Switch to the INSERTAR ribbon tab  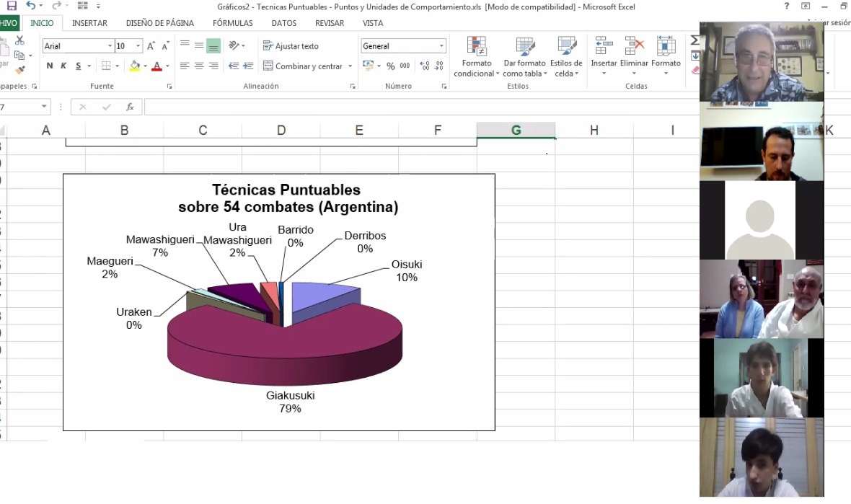[x=89, y=23]
